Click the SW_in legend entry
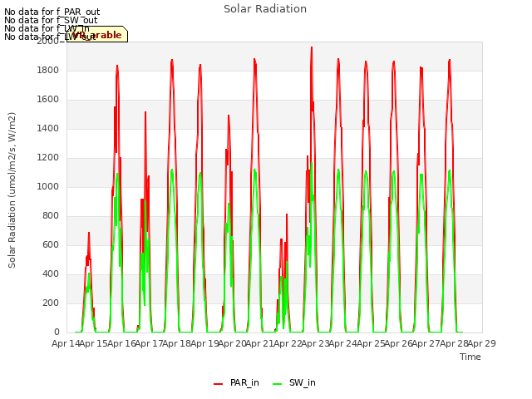The height and width of the screenshot is (399, 532). point(294,382)
